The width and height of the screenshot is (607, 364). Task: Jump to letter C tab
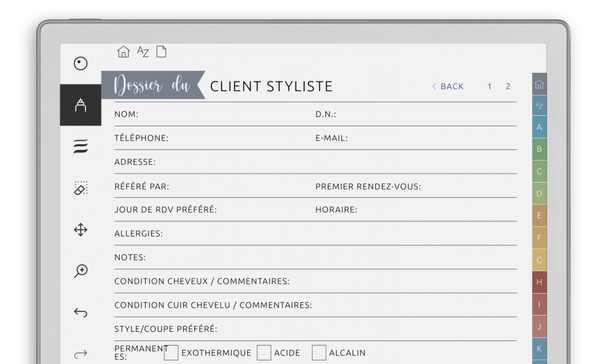click(539, 171)
